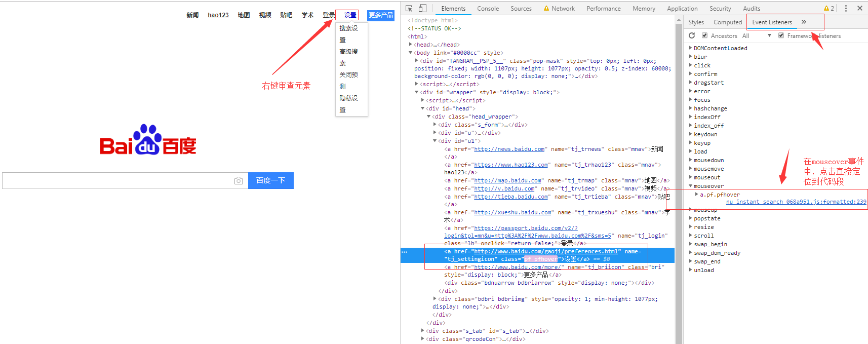Image resolution: width=868 pixels, height=344 pixels.
Task: Choose 高级搜索 from settings menu
Action: click(349, 57)
